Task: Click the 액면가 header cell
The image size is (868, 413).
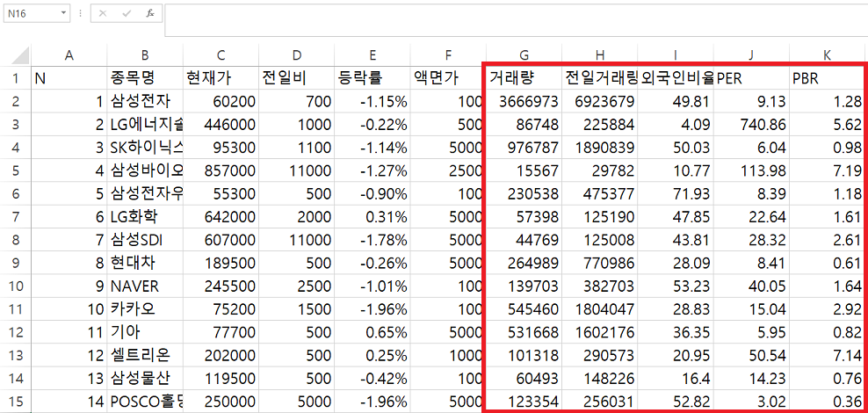Action: pyautogui.click(x=448, y=78)
